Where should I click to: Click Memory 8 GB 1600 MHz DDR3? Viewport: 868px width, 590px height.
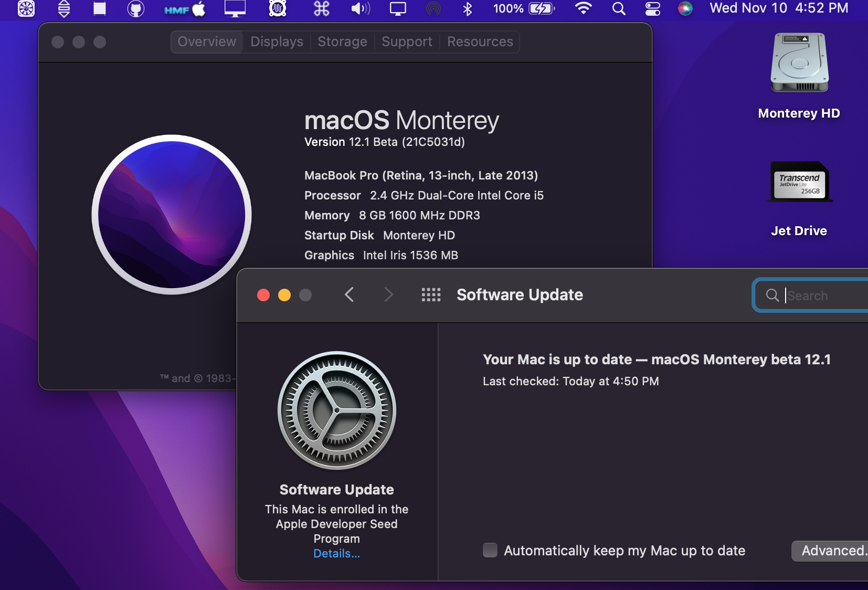tap(392, 215)
